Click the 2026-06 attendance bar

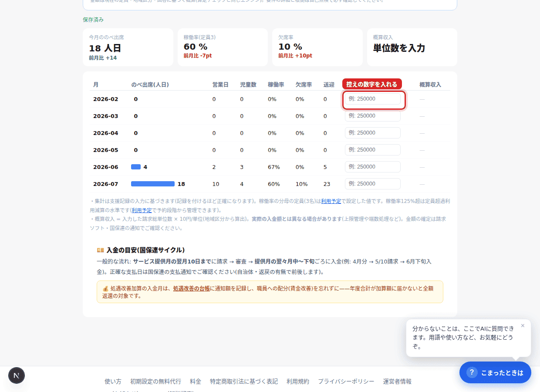136,167
